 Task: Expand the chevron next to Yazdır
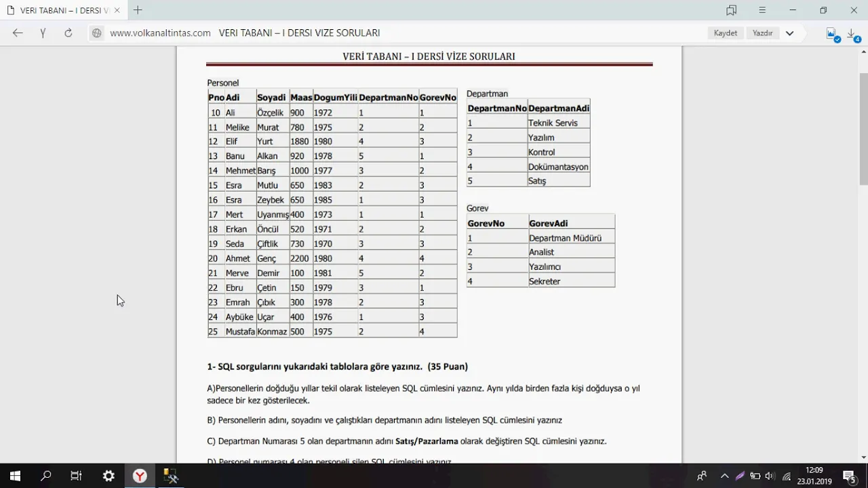[x=789, y=33]
